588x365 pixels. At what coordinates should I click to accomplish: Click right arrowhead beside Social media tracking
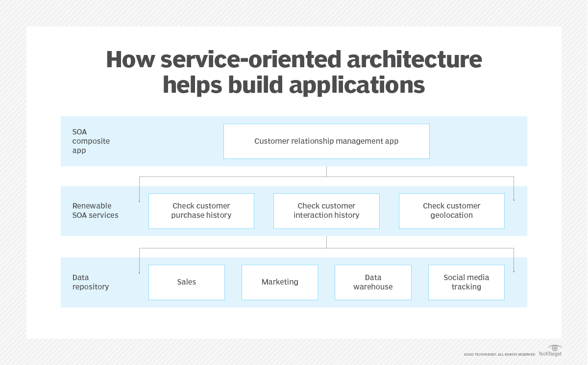click(x=514, y=271)
